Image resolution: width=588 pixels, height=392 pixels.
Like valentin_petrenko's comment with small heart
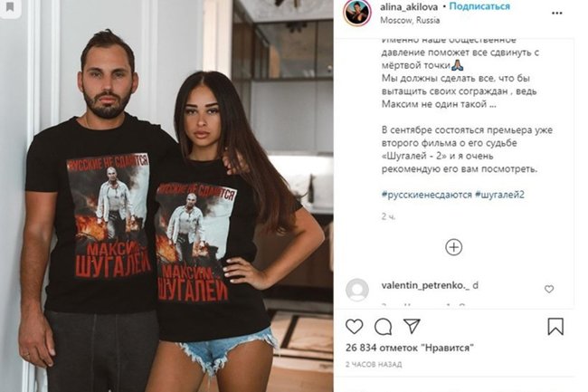(549, 289)
